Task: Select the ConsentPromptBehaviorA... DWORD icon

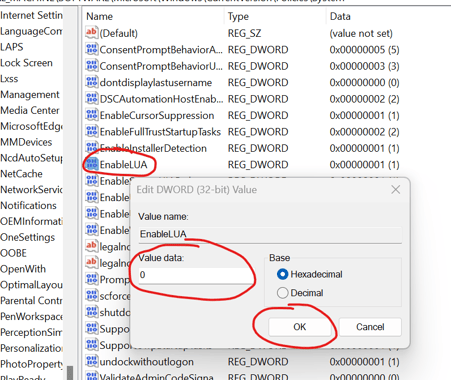Action: coord(91,49)
